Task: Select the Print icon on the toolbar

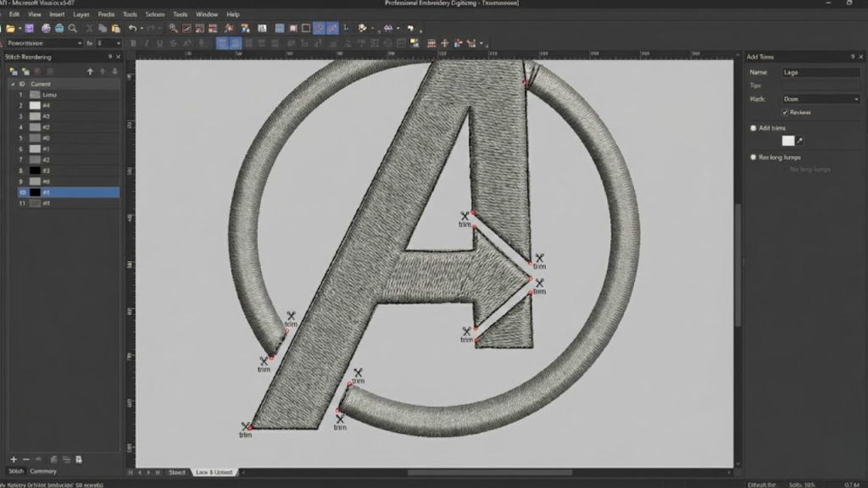Action: [45, 27]
